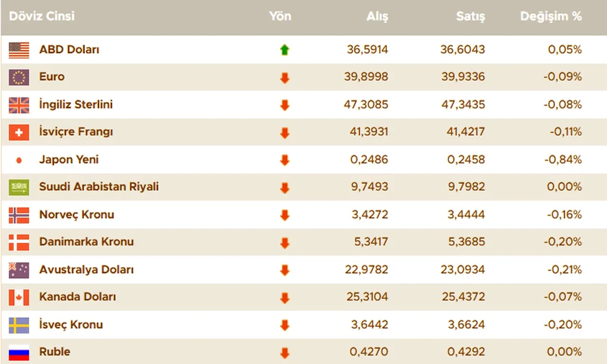This screenshot has width=607, height=364.
Task: Click the Russian flag beside Ruble
Action: pos(19,352)
